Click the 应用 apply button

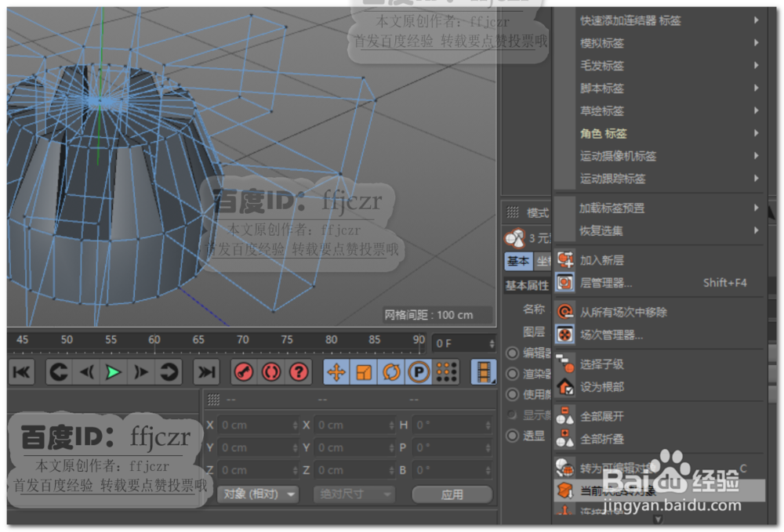452,494
